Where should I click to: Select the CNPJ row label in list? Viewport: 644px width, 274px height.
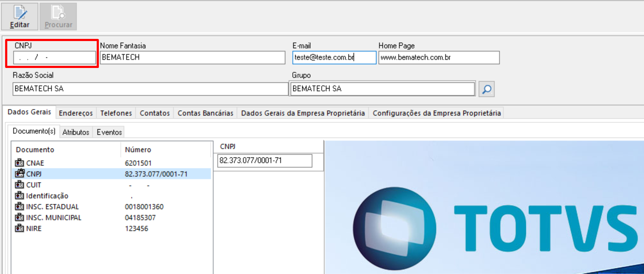(34, 174)
